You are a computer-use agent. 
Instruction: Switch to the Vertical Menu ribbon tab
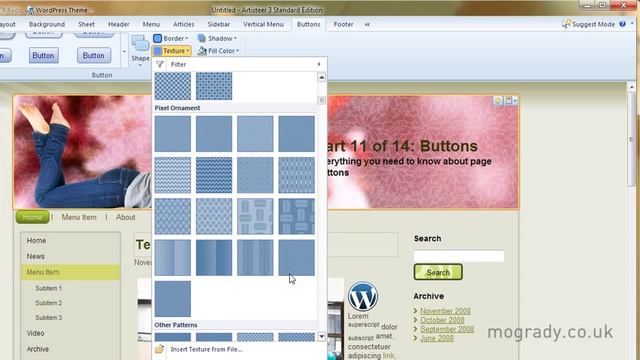[x=263, y=24]
